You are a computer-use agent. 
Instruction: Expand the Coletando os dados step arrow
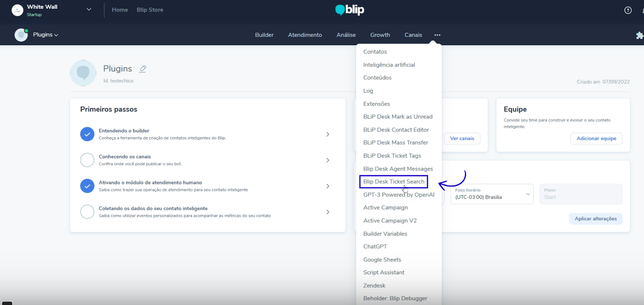[x=328, y=212]
